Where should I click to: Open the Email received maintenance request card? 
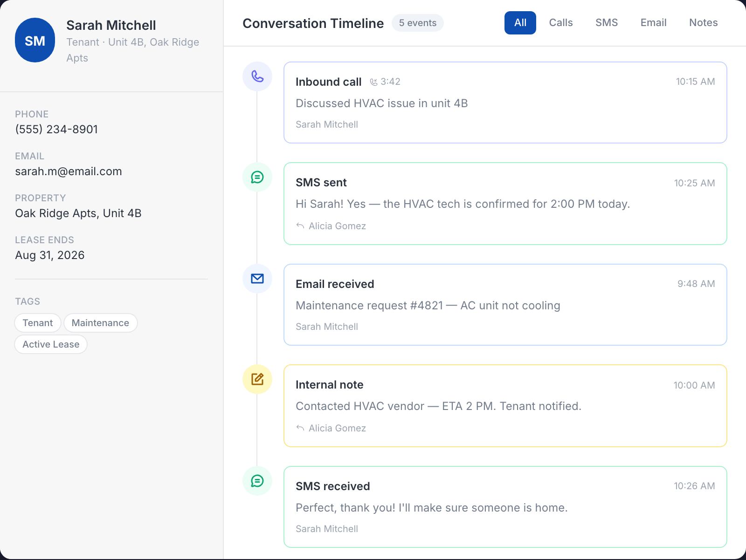[x=505, y=305]
